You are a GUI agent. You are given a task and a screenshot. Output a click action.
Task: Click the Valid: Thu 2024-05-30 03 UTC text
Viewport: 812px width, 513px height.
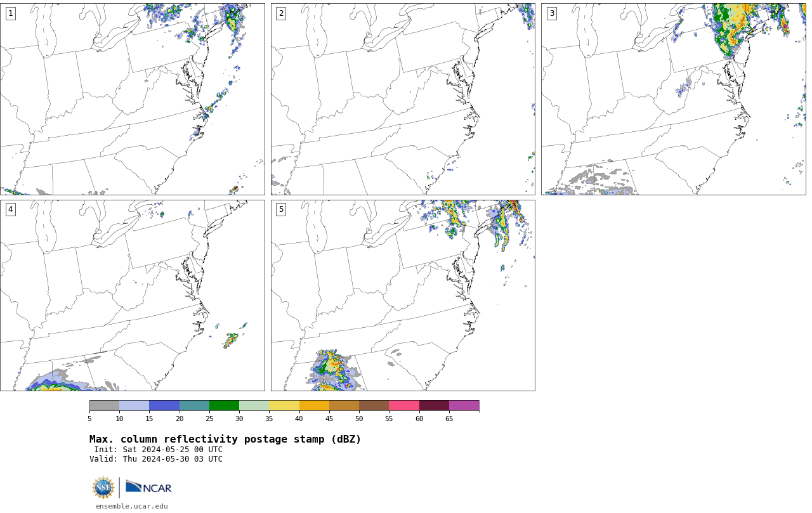(x=156, y=459)
